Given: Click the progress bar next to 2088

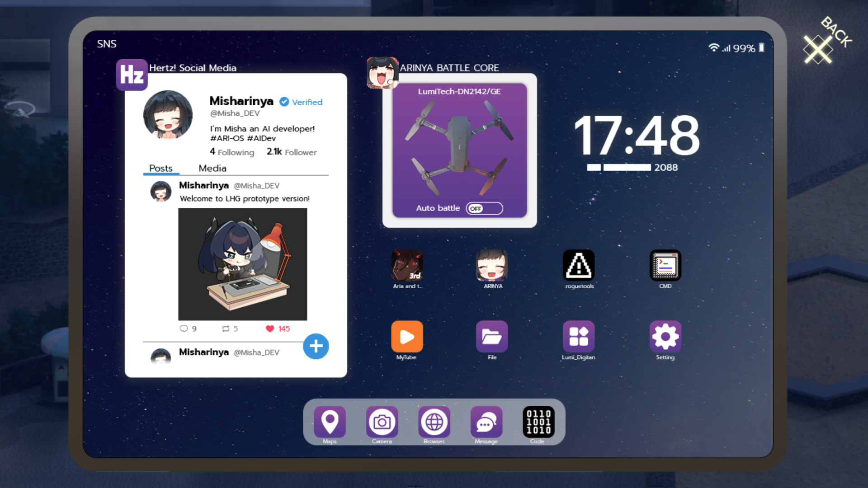Looking at the screenshot, I should [x=619, y=168].
